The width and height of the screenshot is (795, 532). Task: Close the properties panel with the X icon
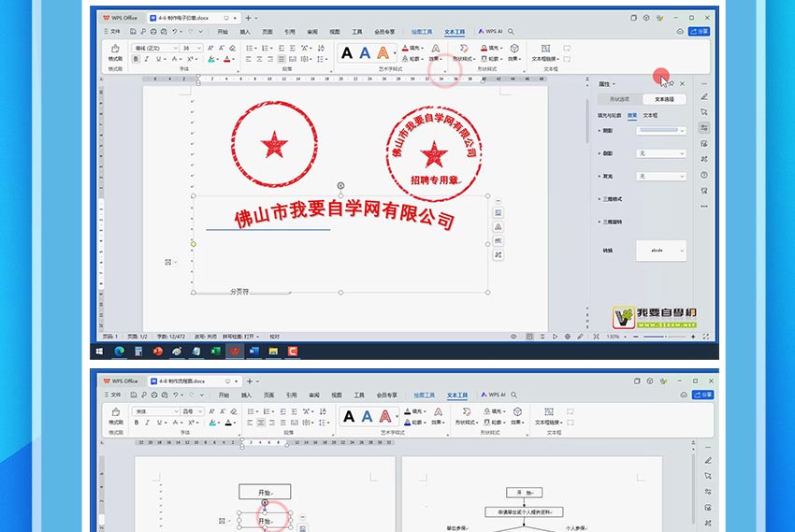point(682,83)
